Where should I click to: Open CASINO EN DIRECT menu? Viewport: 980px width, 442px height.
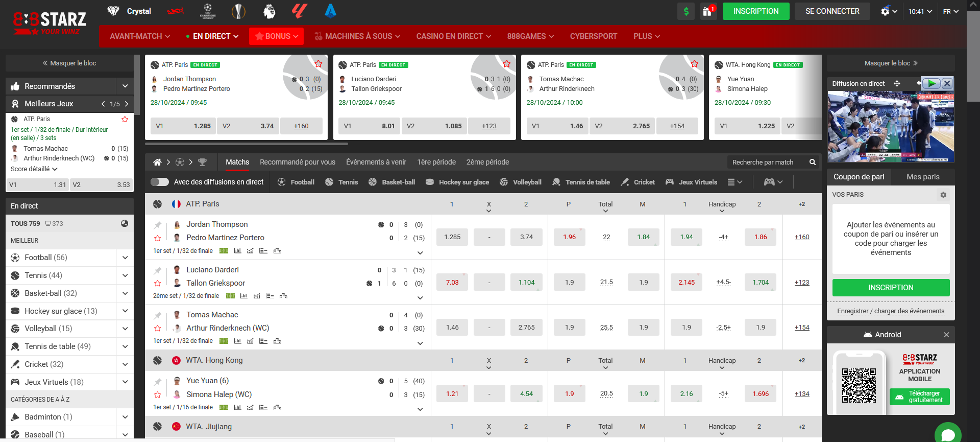(x=453, y=36)
